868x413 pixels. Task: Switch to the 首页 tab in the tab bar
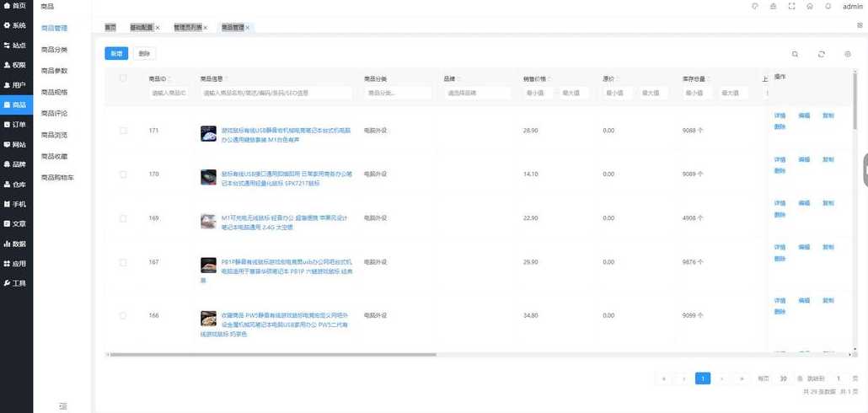click(x=110, y=28)
